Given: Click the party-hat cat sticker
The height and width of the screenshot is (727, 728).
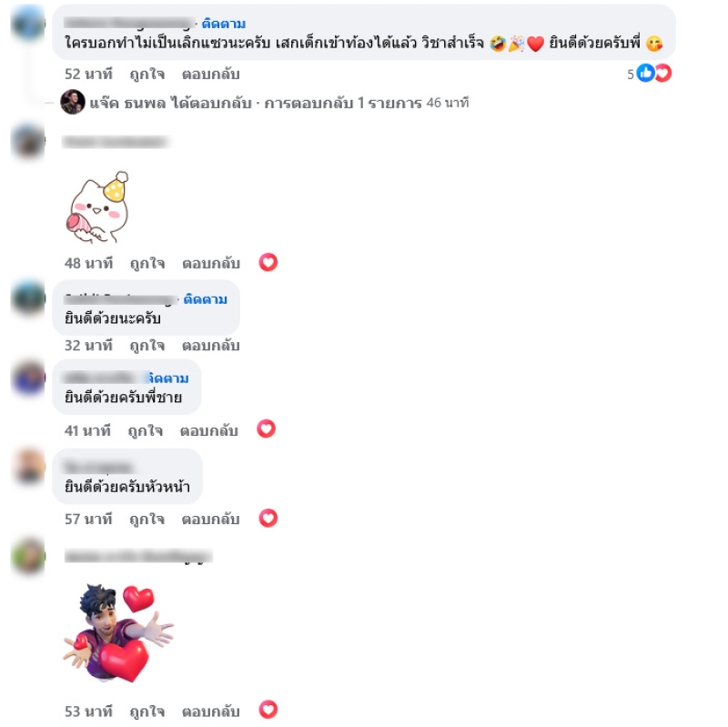Looking at the screenshot, I should point(98,207).
